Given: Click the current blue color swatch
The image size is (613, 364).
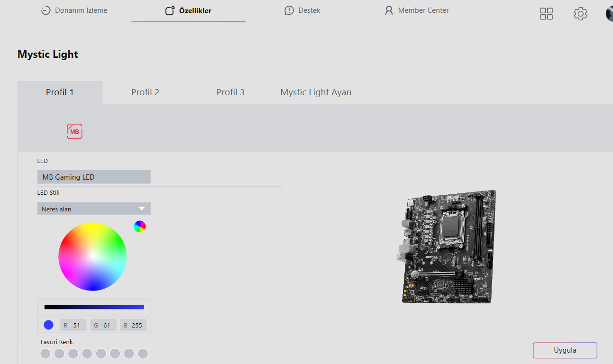Looking at the screenshot, I should pyautogui.click(x=48, y=325).
